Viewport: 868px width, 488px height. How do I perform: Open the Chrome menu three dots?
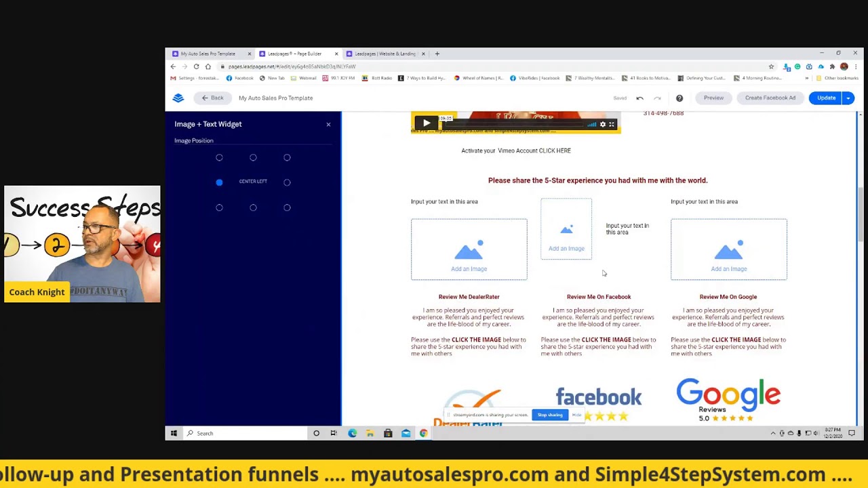point(856,66)
